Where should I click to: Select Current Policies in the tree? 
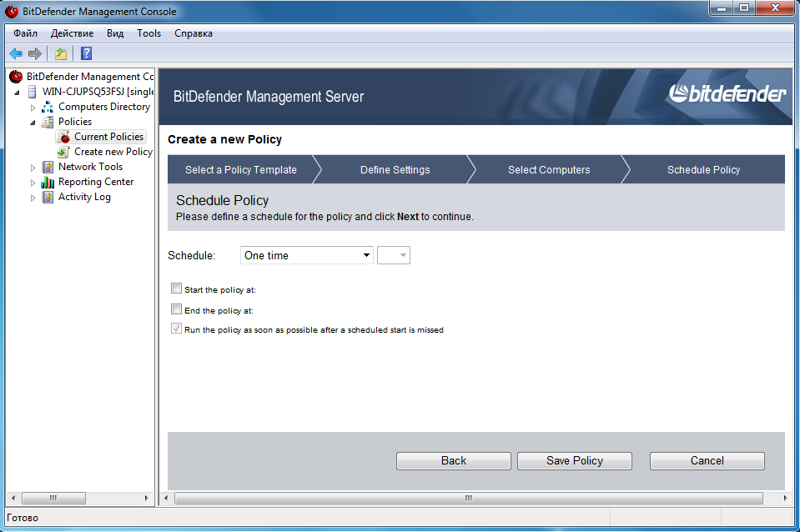108,137
